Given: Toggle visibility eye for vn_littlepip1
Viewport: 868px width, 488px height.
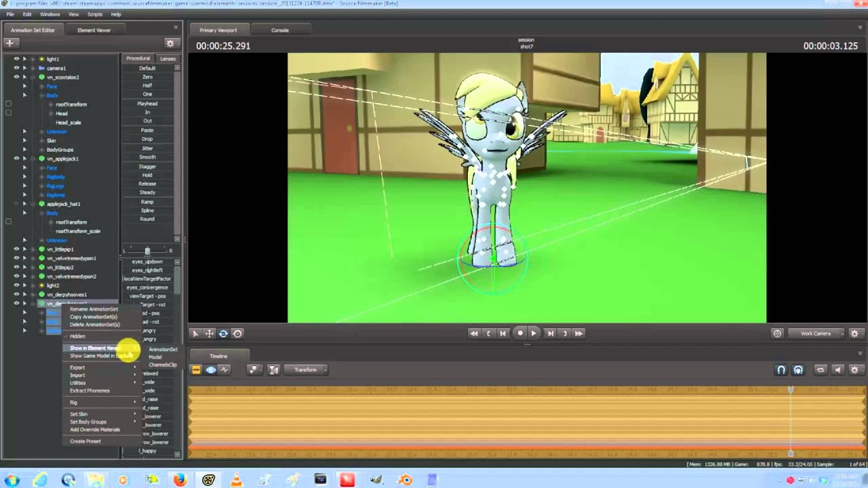Looking at the screenshot, I should coord(16,249).
